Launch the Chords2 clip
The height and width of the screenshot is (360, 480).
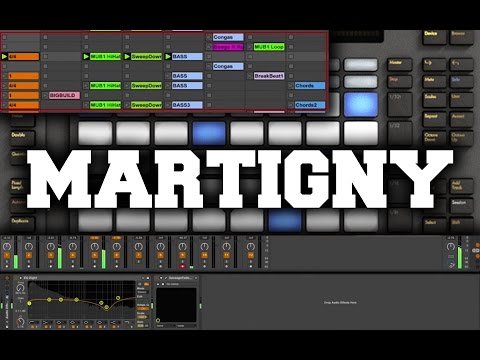point(310,105)
